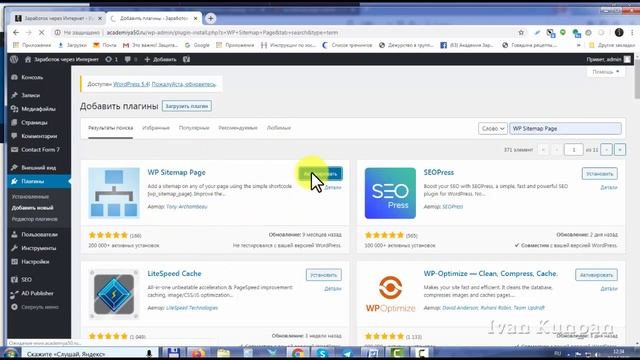Open the LiteSpeed Cache title link
640x360 pixels.
[x=174, y=274]
